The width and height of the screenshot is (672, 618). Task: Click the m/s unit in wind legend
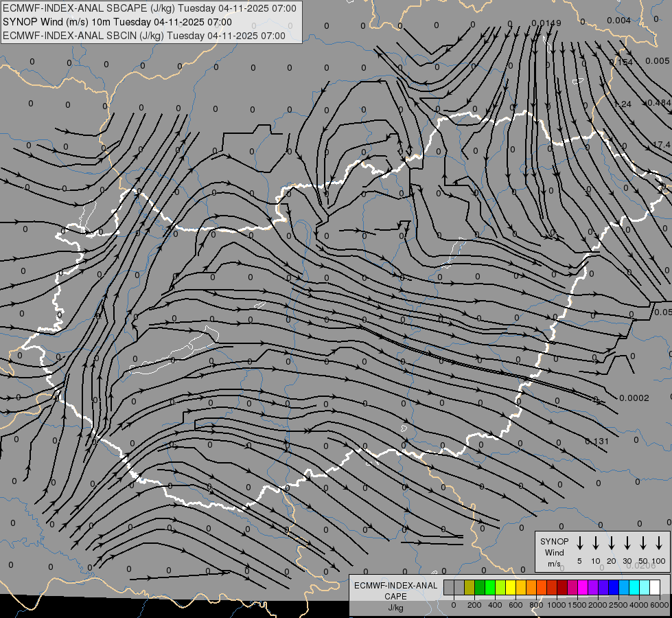pyautogui.click(x=554, y=564)
